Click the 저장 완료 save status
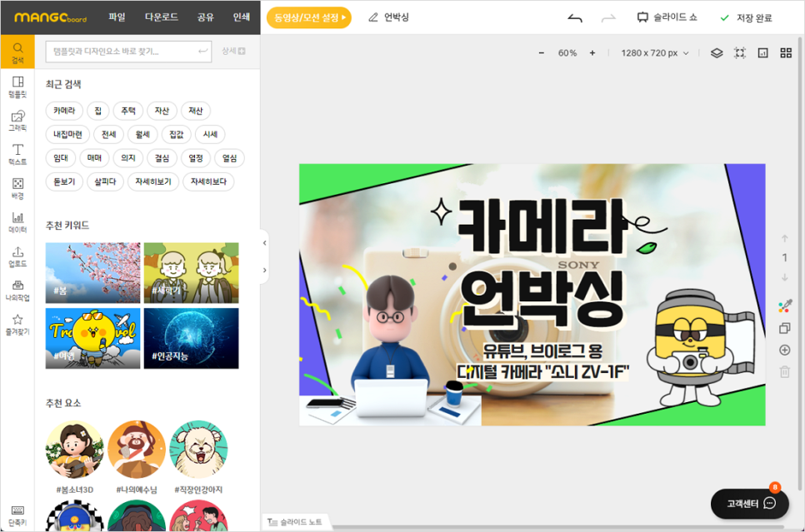This screenshot has height=532, width=805. (747, 18)
